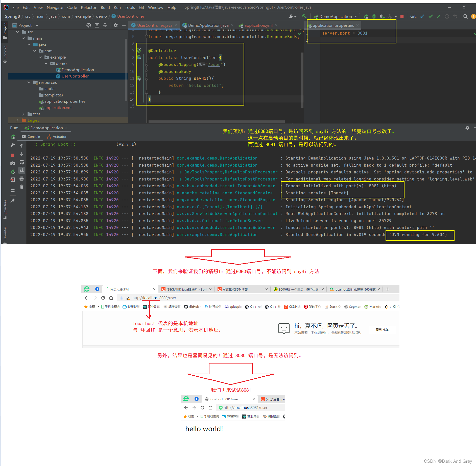
Task: Open Run panel settings gear
Action: [x=467, y=128]
